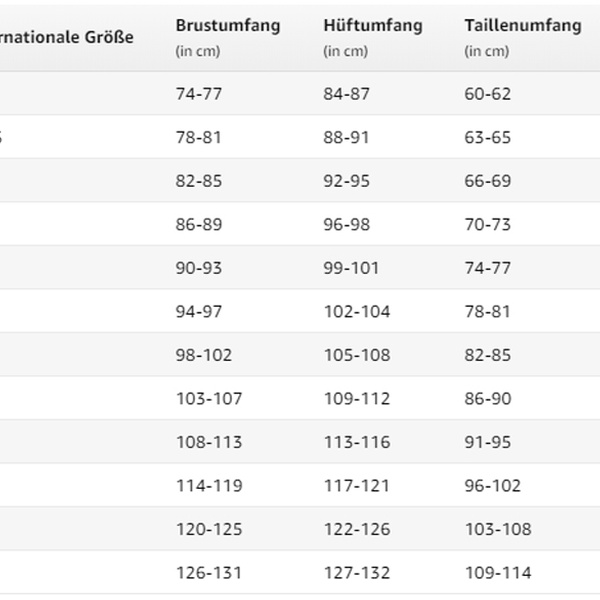Select the 84-87 Hüftumfang cell
This screenshot has width=600, height=600.
coord(346,95)
